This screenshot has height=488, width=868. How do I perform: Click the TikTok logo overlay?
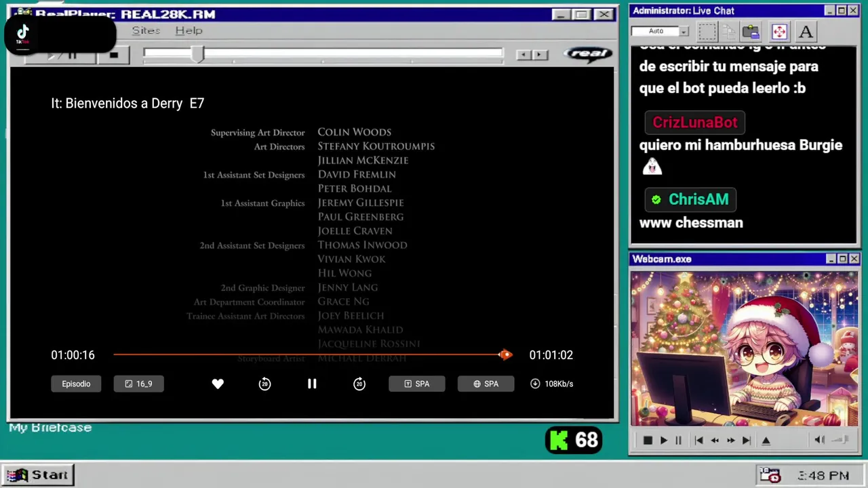pyautogui.click(x=22, y=33)
